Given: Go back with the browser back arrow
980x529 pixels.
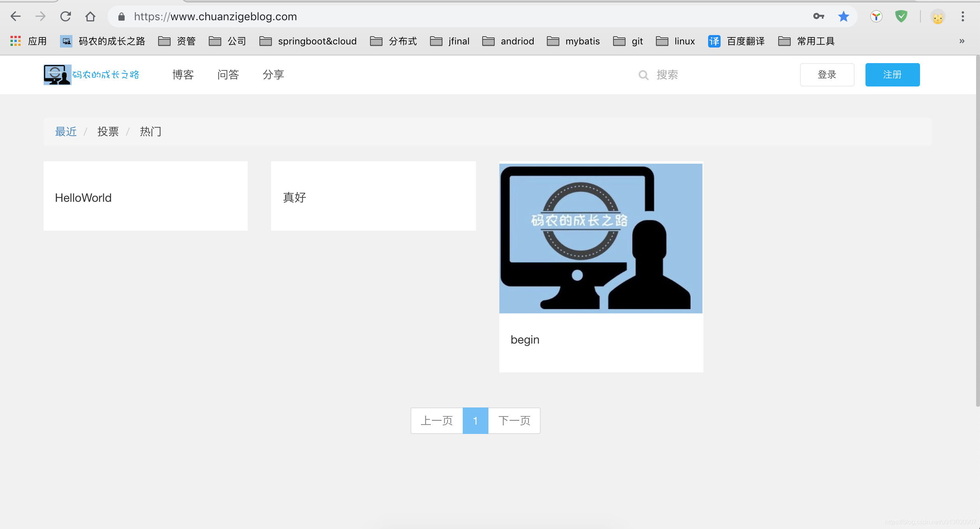Looking at the screenshot, I should (16, 16).
